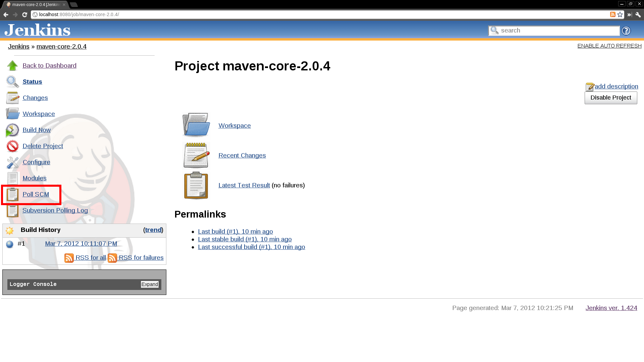Screen dimensions: 644x362
Task: Click the RSS for all feed icon
Action: 69,258
